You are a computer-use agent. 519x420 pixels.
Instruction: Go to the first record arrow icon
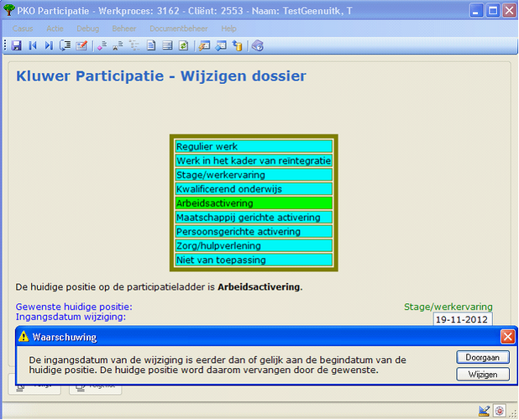click(33, 45)
